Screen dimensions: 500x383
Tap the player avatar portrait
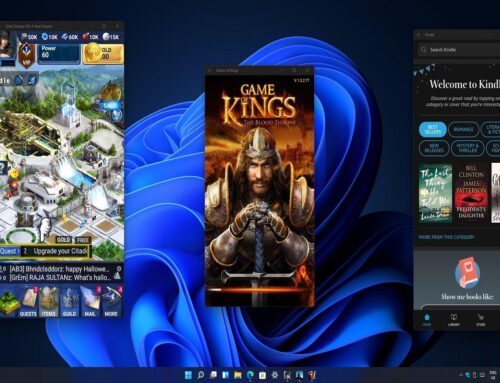(7, 45)
